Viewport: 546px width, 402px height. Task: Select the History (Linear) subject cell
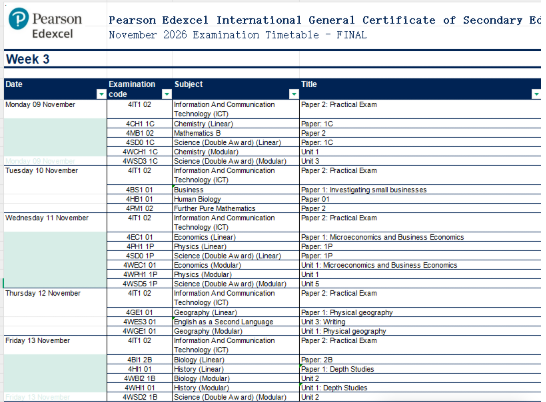click(x=236, y=369)
